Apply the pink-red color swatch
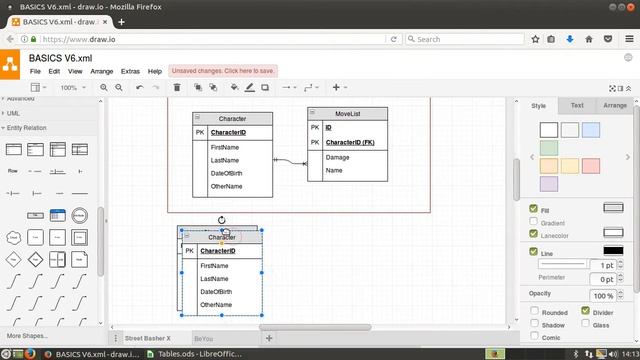This screenshot has height=360, width=640. coord(591,166)
